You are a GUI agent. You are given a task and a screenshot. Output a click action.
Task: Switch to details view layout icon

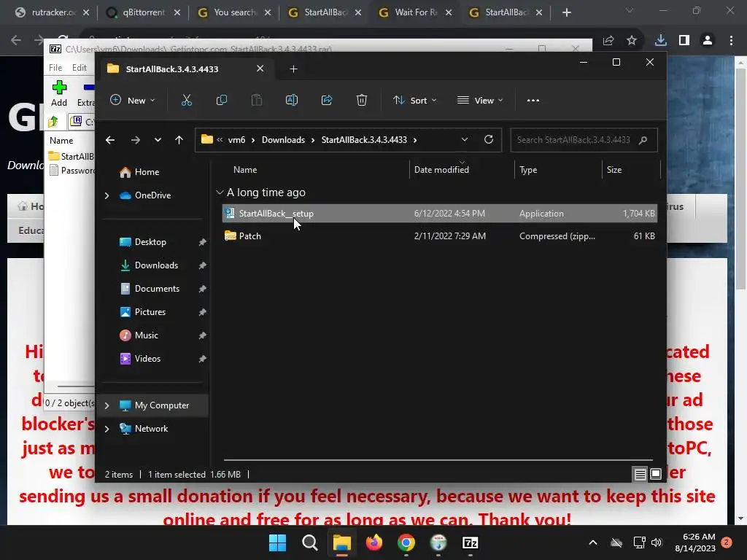point(640,474)
